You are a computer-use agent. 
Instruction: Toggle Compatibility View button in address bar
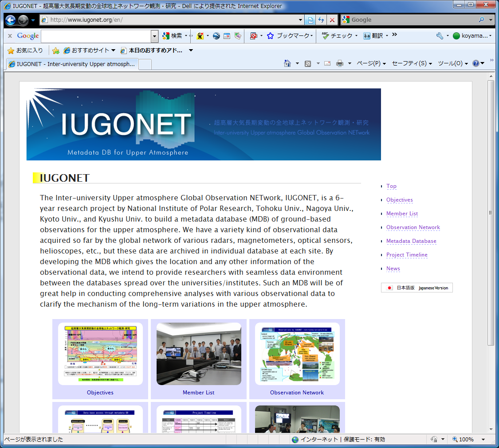click(310, 20)
